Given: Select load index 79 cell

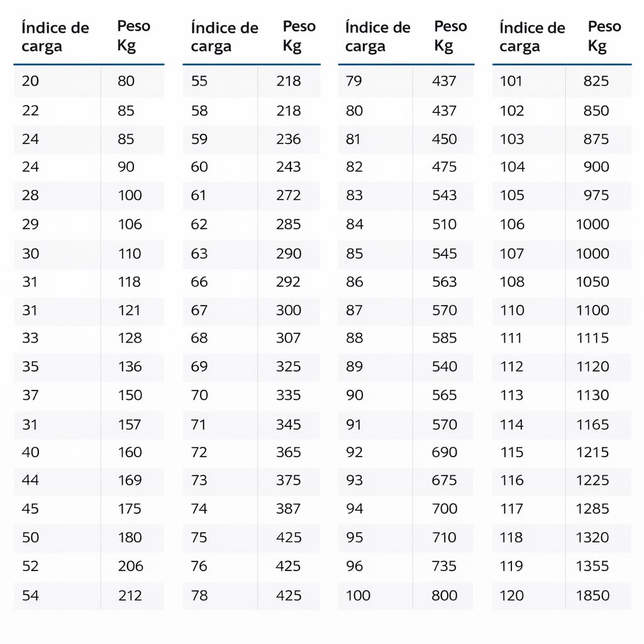Looking at the screenshot, I should click(x=354, y=81).
